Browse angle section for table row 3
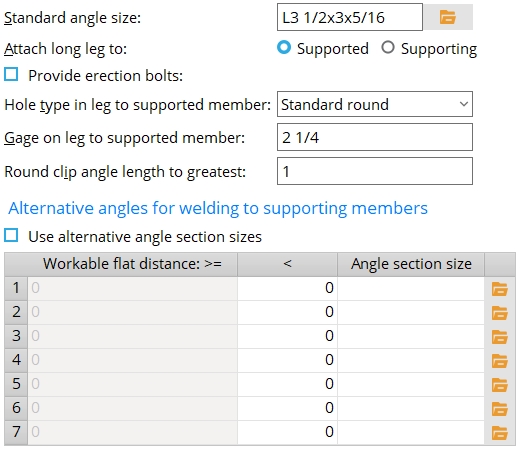Viewport: 520px width, 450px height. (499, 337)
